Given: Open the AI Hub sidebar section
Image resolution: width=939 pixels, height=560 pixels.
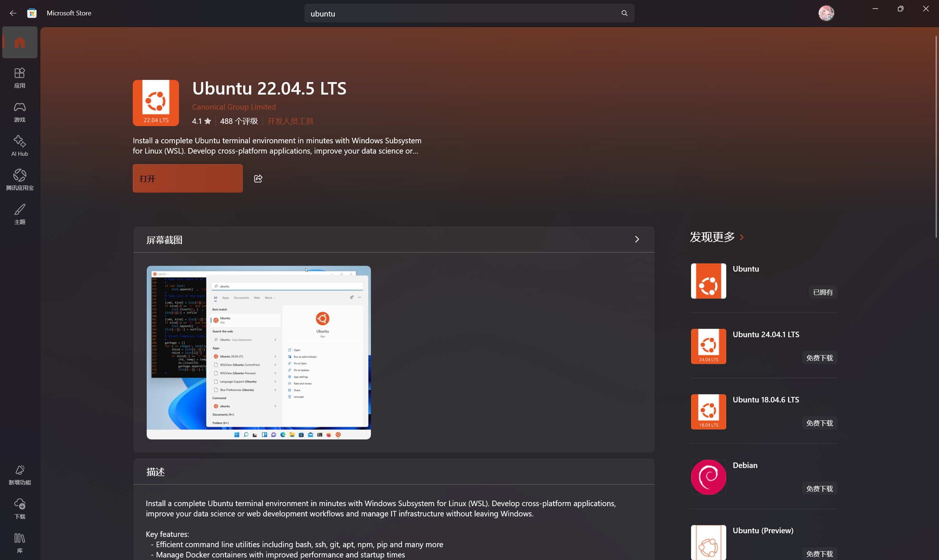Looking at the screenshot, I should (20, 145).
